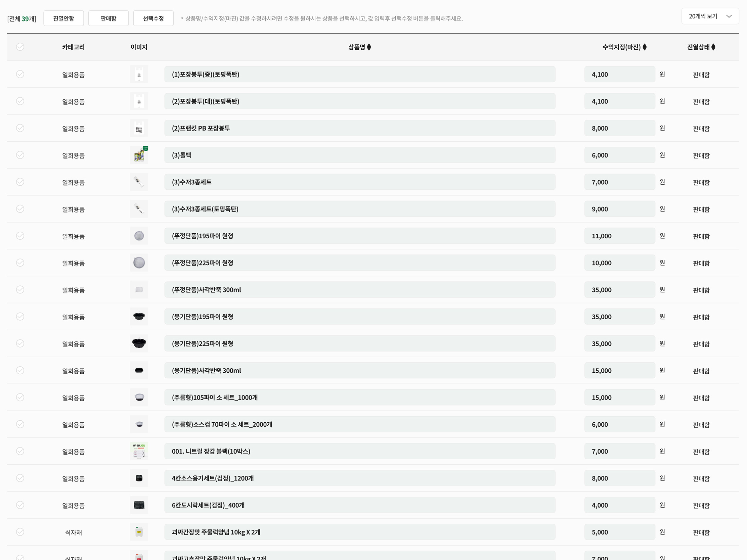Screen dimensions: 747x560
Task: Click the (2)프랜킷 PB 포장봉투 image
Action: pos(139,128)
